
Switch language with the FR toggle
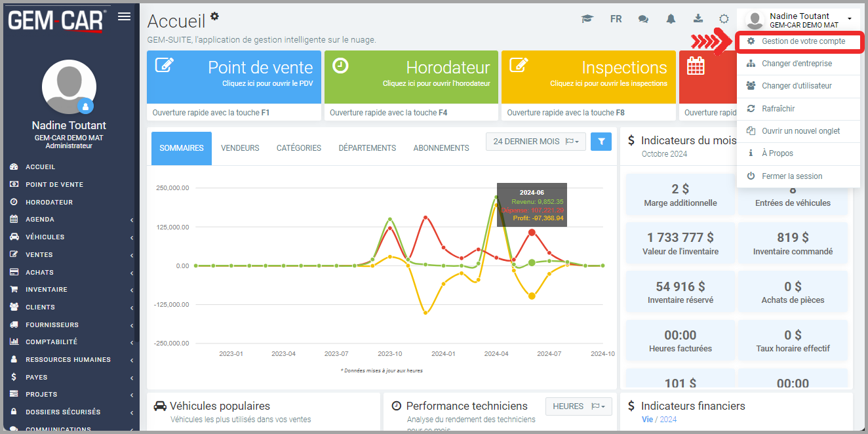[x=616, y=19]
